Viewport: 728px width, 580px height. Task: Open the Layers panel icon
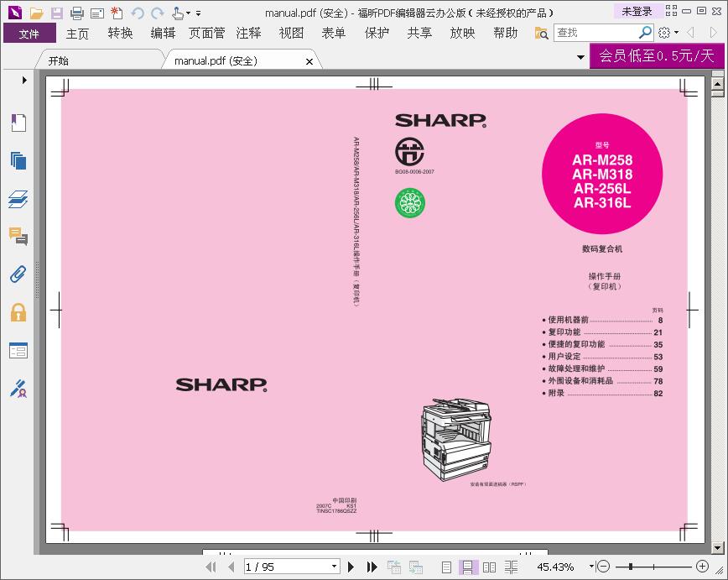[18, 199]
